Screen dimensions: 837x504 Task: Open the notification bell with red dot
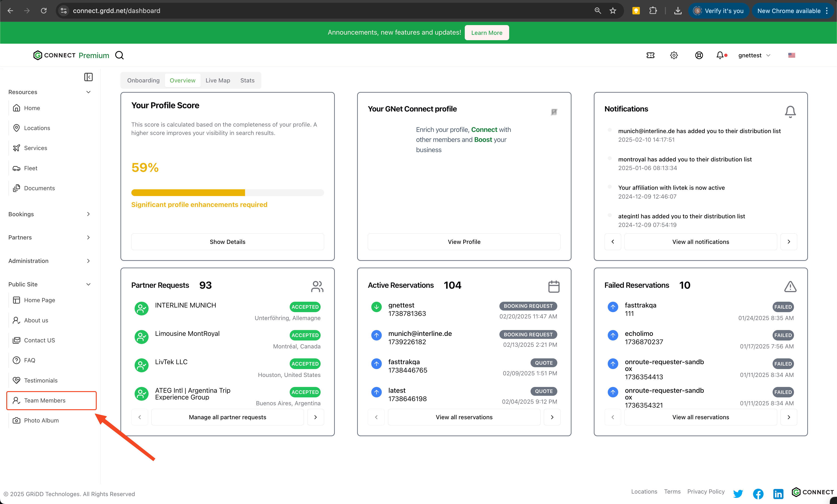(721, 55)
